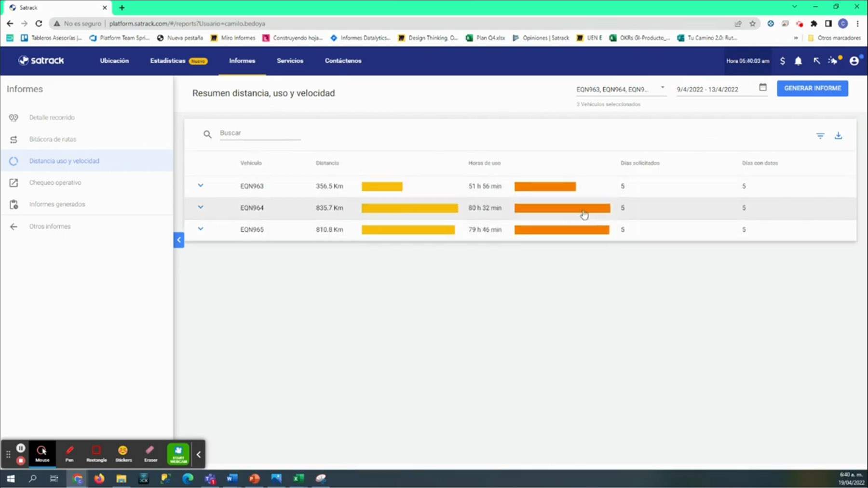
Task: Collapse the Informes side panel
Action: pos(178,239)
